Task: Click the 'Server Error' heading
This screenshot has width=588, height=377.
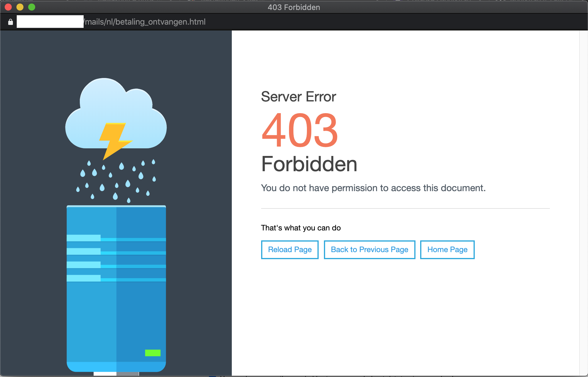Action: (x=298, y=97)
